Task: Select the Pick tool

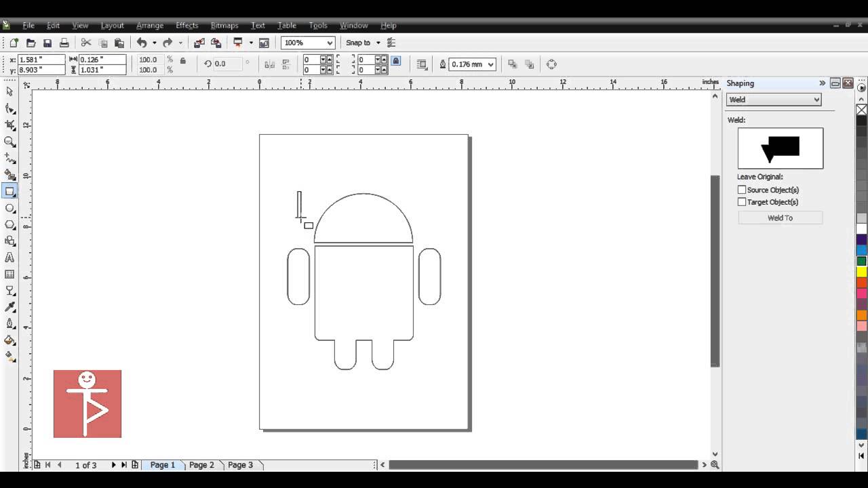Action: tap(9, 91)
